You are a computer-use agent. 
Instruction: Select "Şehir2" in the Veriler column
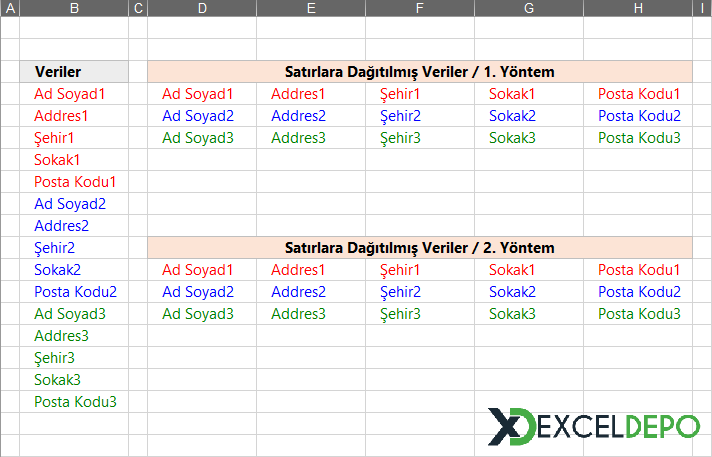pyautogui.click(x=54, y=248)
